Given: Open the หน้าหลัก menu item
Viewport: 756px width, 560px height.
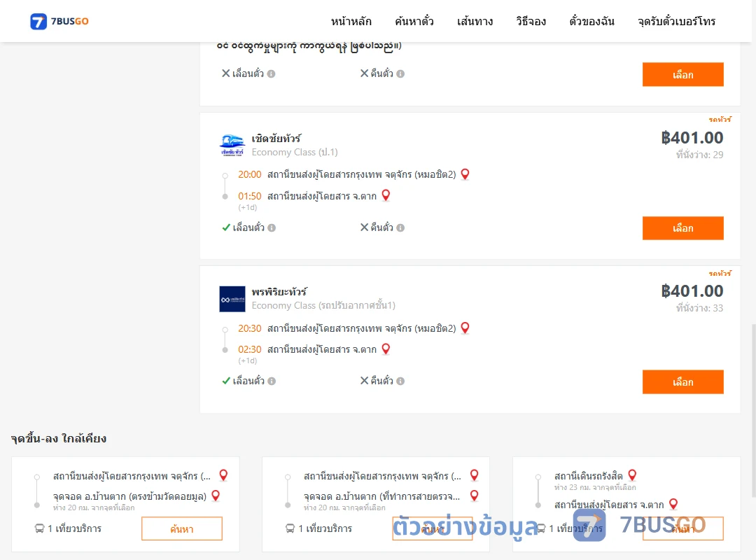Looking at the screenshot, I should pyautogui.click(x=351, y=21).
